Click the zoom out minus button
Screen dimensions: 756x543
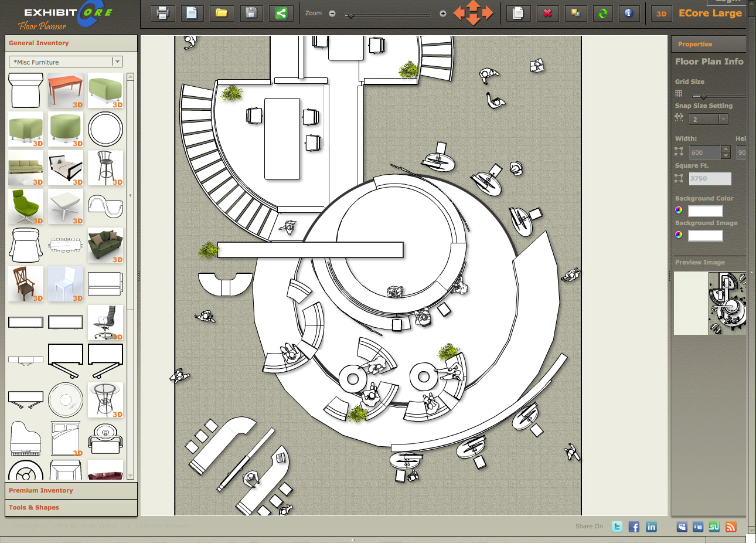point(332,13)
